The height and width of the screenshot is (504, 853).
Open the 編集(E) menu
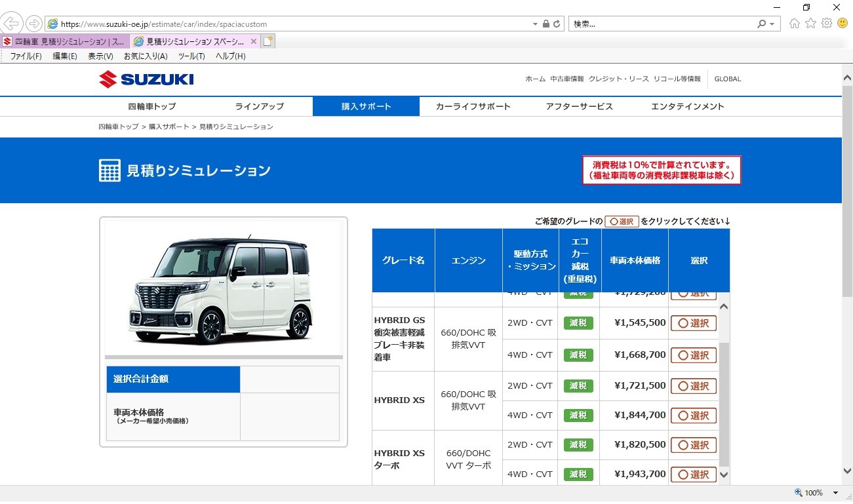pos(64,56)
